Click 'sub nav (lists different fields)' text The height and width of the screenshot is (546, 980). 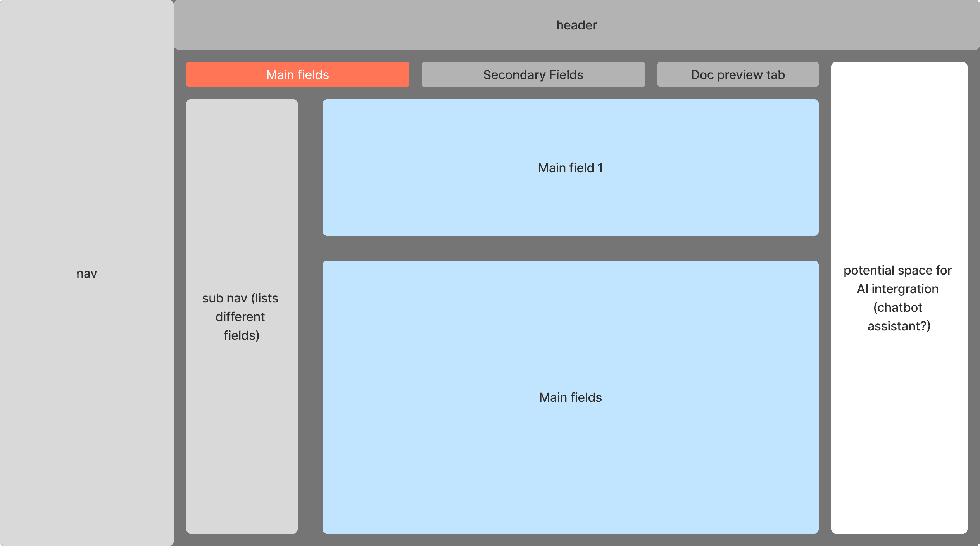click(240, 316)
